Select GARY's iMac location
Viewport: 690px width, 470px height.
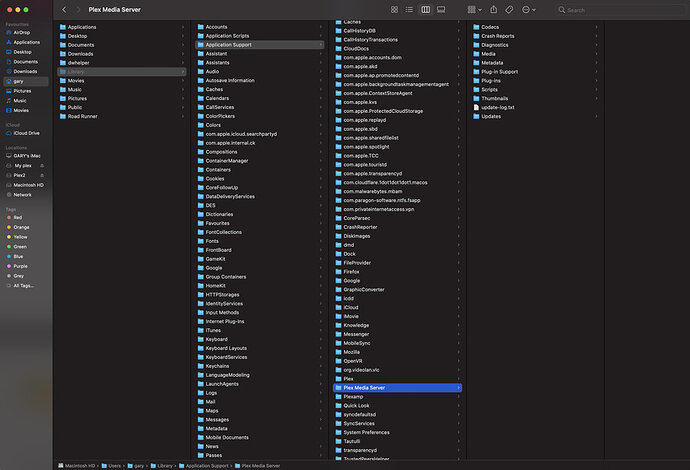[x=26, y=156]
